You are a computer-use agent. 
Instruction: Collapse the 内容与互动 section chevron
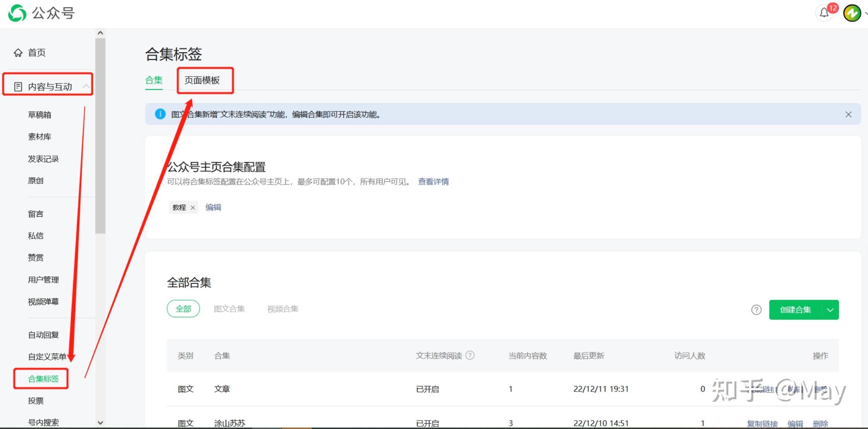(x=87, y=86)
